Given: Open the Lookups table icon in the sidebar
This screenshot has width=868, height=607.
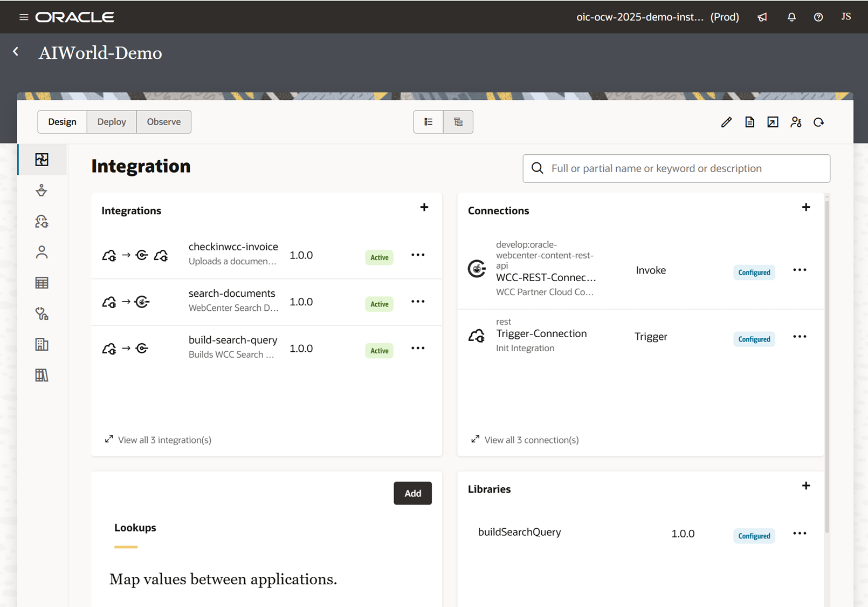Looking at the screenshot, I should pyautogui.click(x=42, y=282).
